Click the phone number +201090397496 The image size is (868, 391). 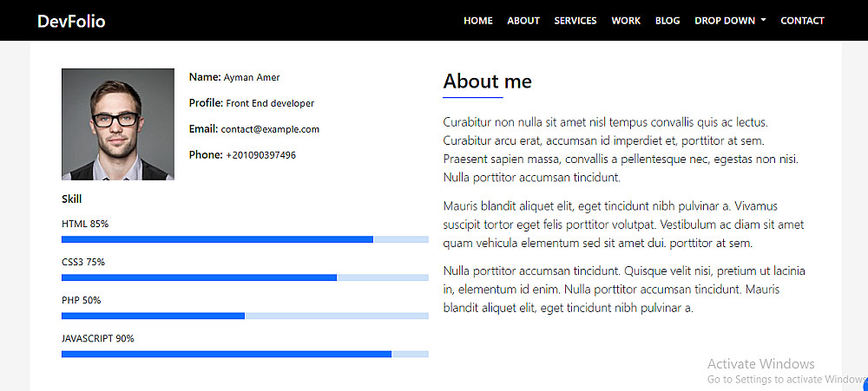click(x=260, y=155)
